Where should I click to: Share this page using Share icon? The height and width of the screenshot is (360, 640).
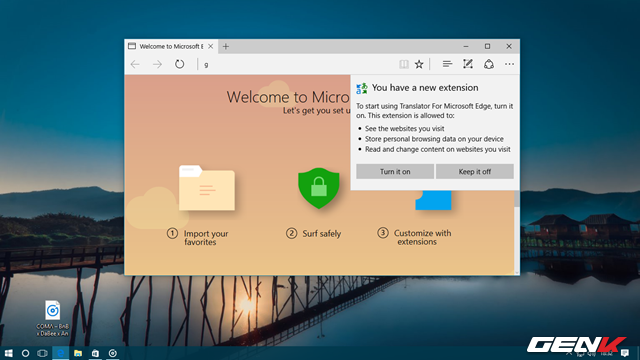coord(489,64)
